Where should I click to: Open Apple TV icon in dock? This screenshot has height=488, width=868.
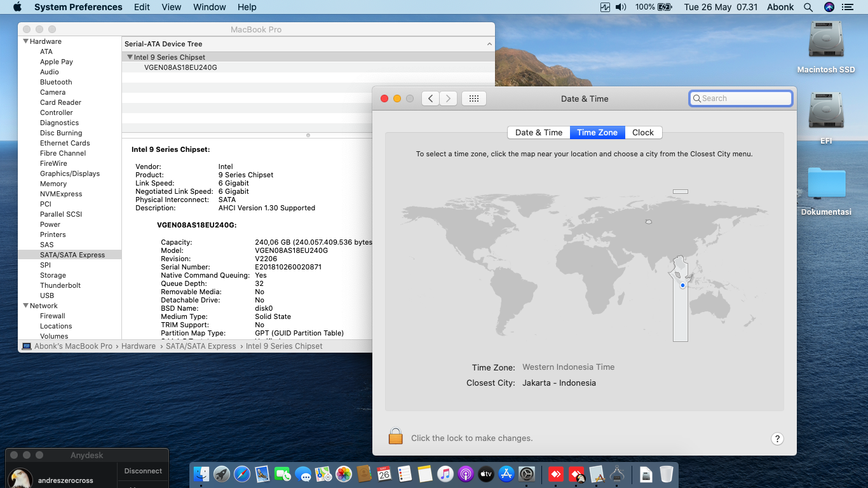point(486,474)
